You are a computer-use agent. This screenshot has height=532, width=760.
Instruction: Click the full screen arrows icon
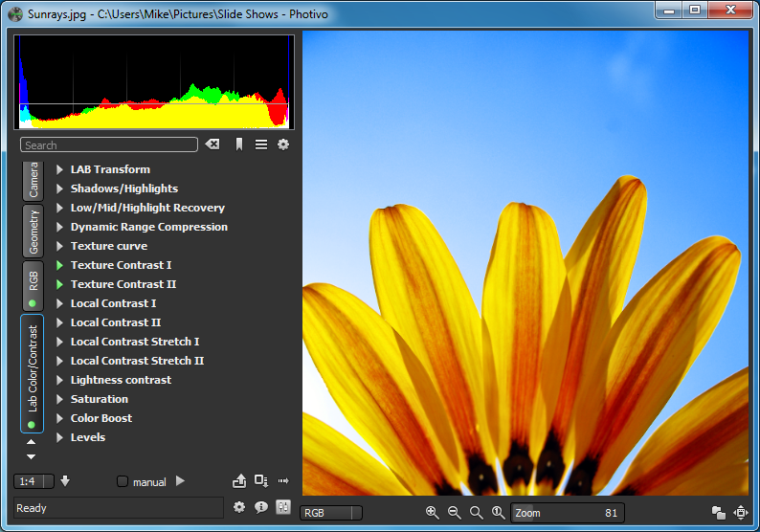pyautogui.click(x=741, y=513)
